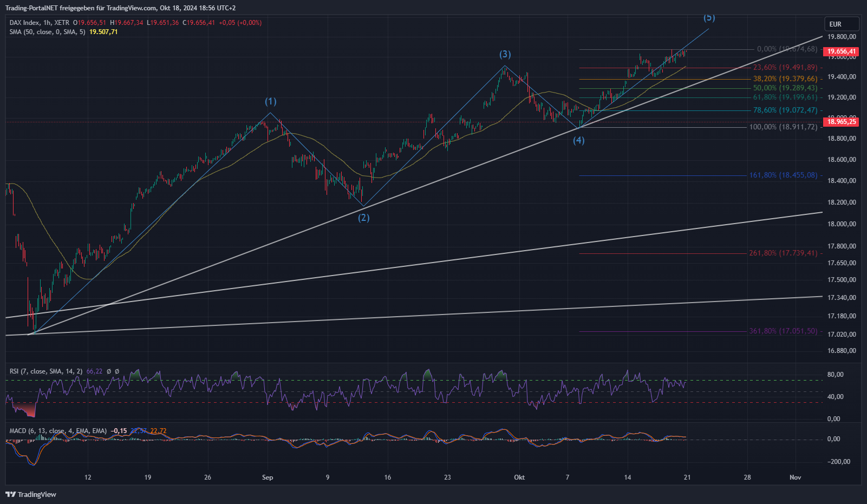
Task: Click MACD value −0,15 in the legend
Action: (x=119, y=431)
